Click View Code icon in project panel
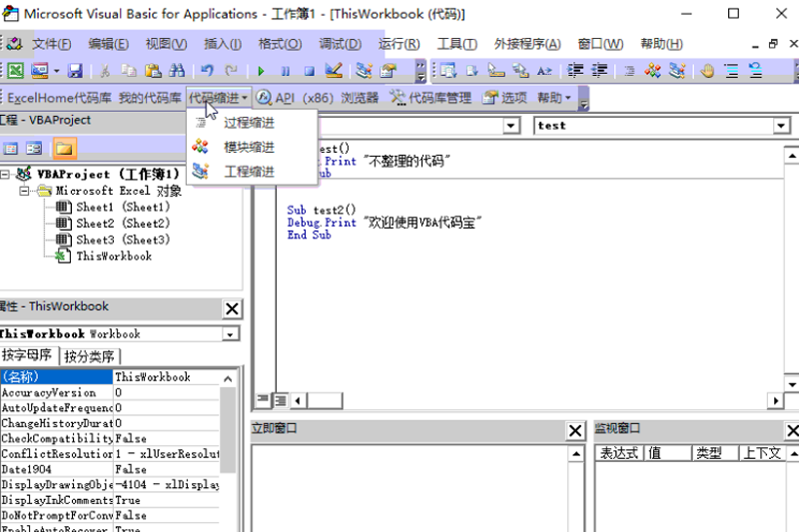This screenshot has width=799, height=532. [10, 149]
